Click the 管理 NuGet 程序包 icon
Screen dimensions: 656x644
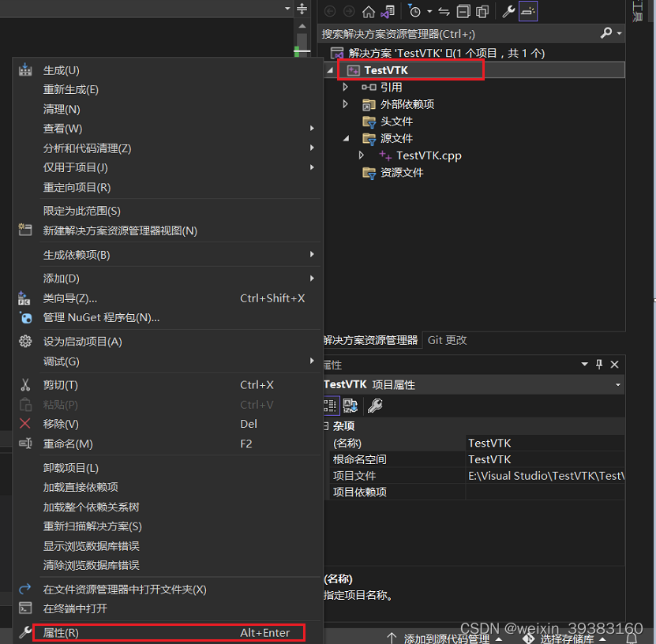pyautogui.click(x=25, y=318)
